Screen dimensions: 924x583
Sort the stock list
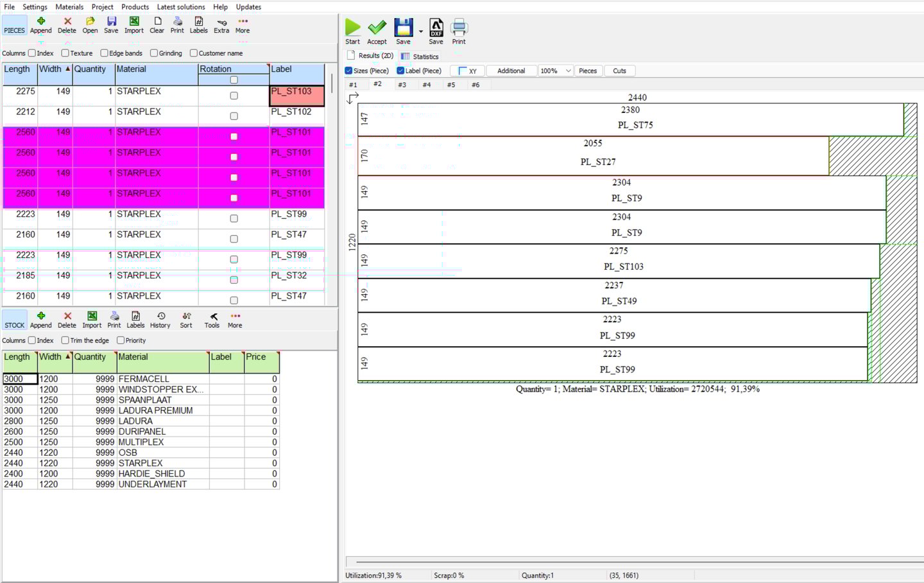point(186,320)
